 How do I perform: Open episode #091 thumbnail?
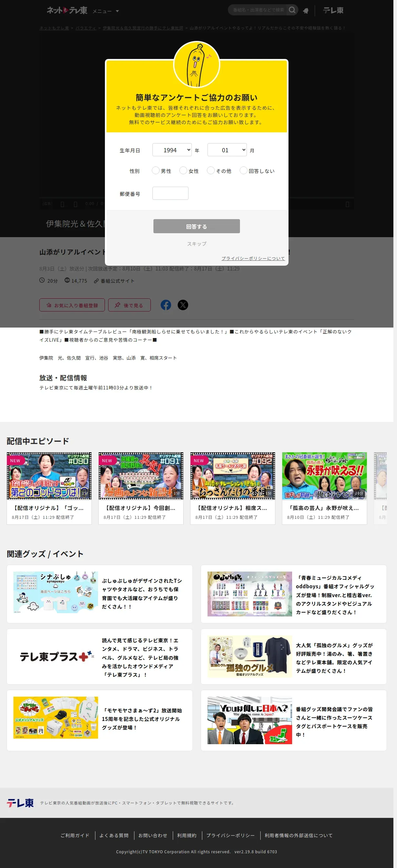141,476
